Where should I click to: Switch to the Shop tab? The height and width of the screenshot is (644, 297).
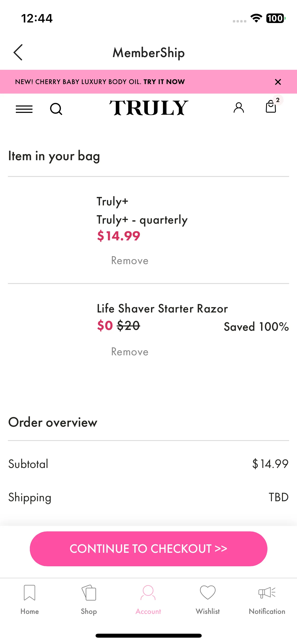89,600
